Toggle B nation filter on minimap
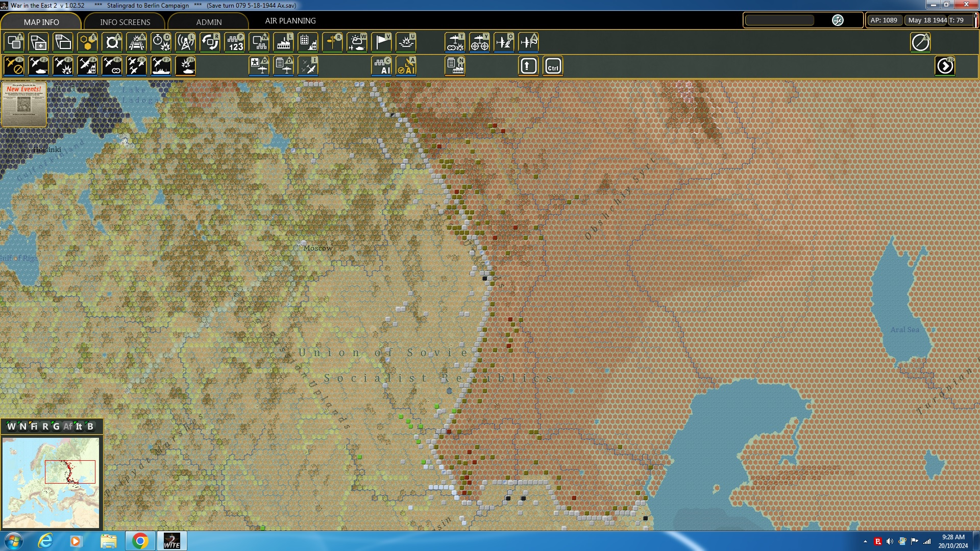This screenshot has width=980, height=551. point(90,427)
